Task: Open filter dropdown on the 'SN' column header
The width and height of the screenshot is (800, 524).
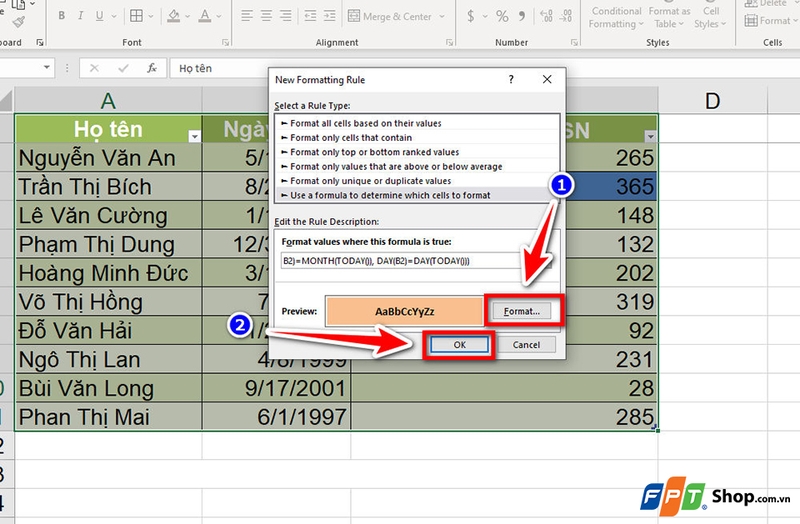Action: (650, 136)
